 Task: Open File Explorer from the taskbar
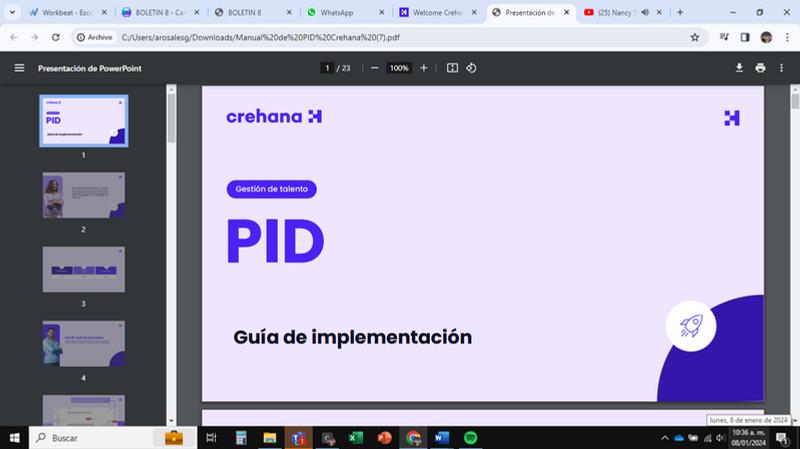point(269,438)
